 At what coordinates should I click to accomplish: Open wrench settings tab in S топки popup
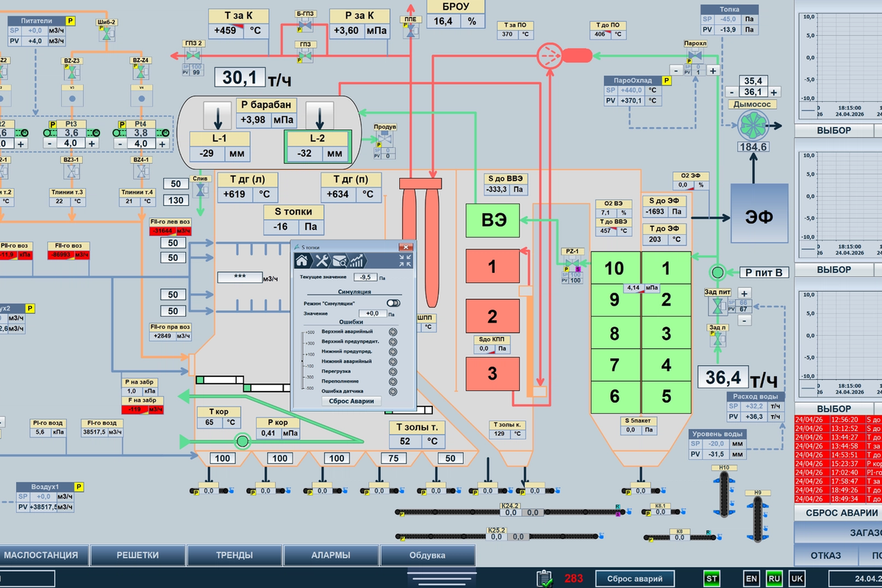tap(320, 260)
